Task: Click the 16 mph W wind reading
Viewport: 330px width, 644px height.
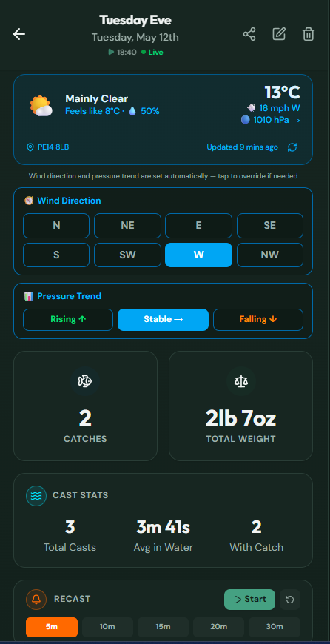Action: click(x=280, y=108)
